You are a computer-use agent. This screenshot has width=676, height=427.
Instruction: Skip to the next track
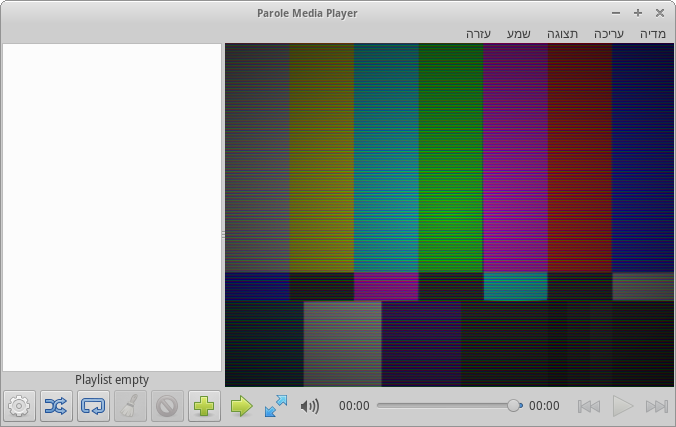pos(656,406)
